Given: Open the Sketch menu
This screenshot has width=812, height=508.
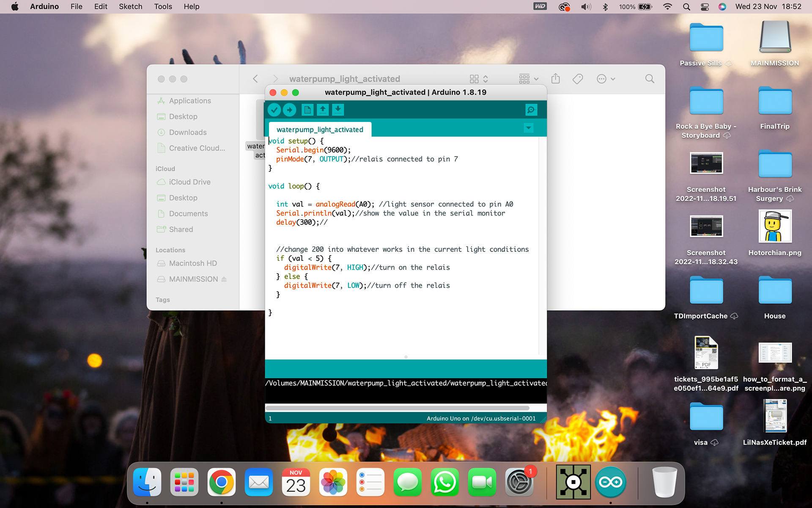Looking at the screenshot, I should pos(130,6).
